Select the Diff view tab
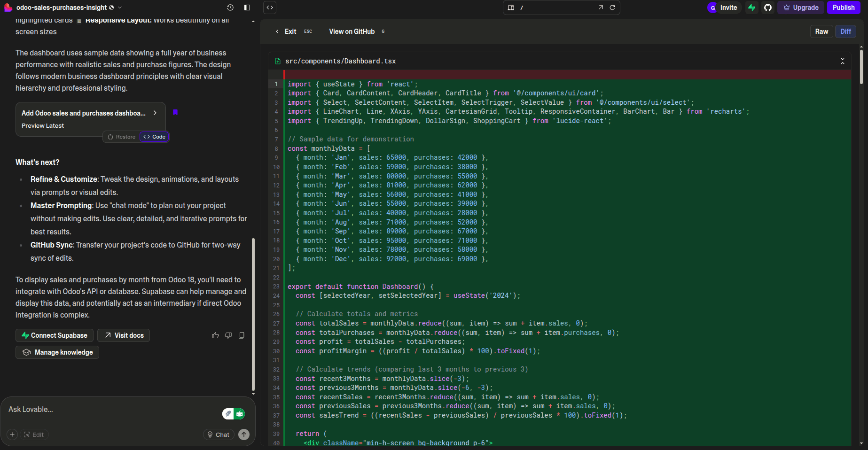Image resolution: width=868 pixels, height=450 pixels. pos(845,31)
